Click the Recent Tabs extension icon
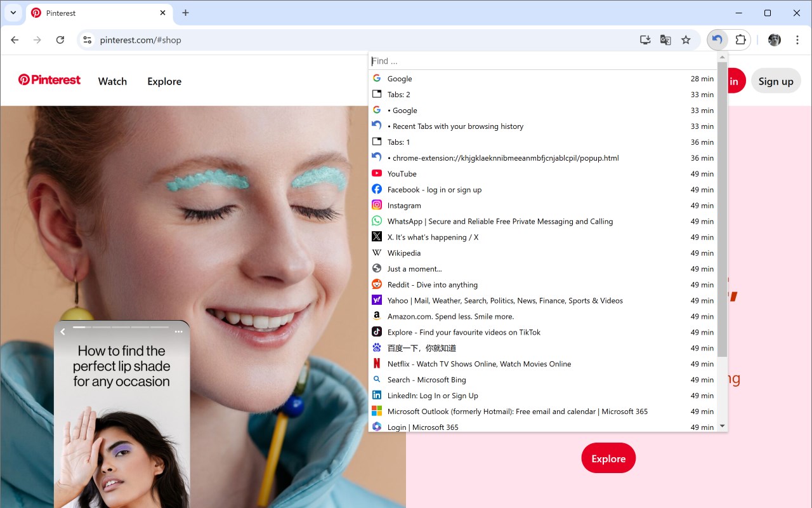The height and width of the screenshot is (508, 812). [x=717, y=40]
